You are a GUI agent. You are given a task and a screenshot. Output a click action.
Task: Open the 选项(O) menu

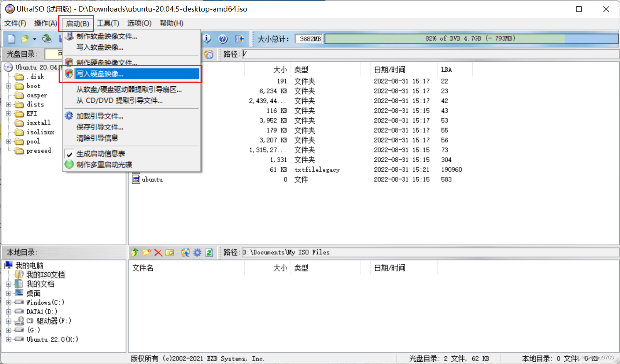pyautogui.click(x=139, y=23)
